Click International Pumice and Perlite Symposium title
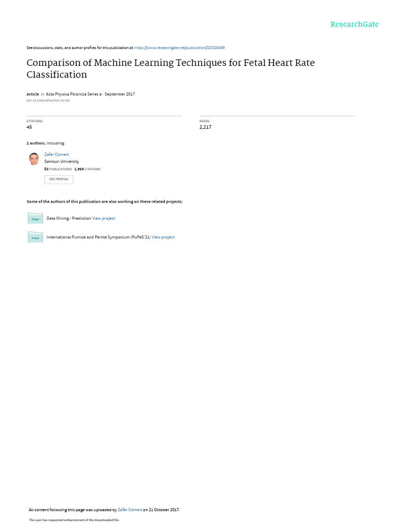The height and width of the screenshot is (532, 399). pyautogui.click(x=98, y=237)
